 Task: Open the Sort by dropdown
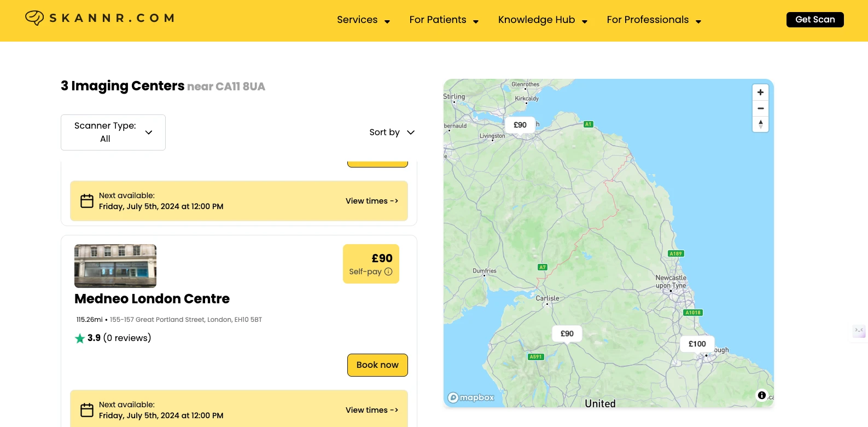click(x=392, y=132)
